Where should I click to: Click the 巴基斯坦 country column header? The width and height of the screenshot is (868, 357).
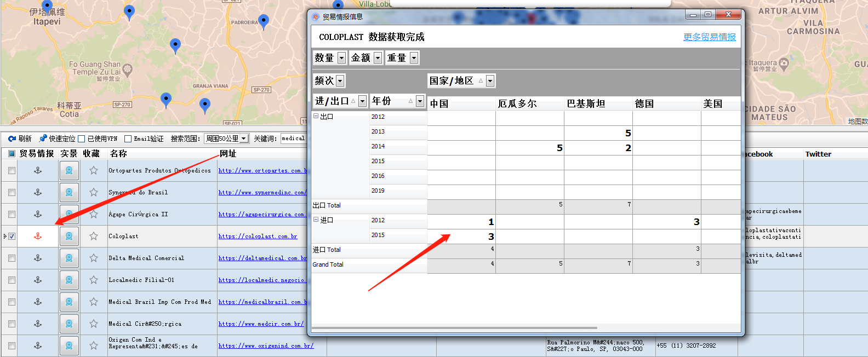click(598, 103)
